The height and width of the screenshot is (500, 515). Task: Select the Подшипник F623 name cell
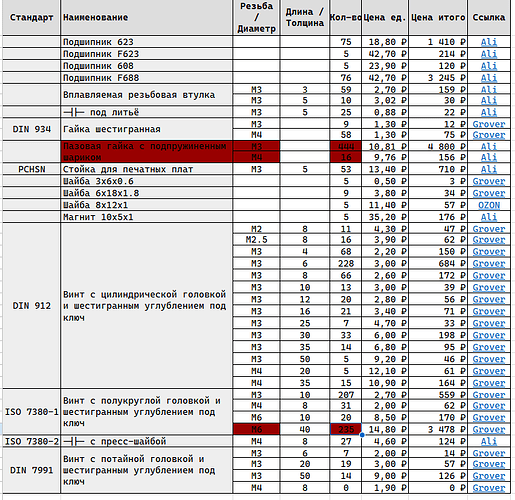click(147, 54)
